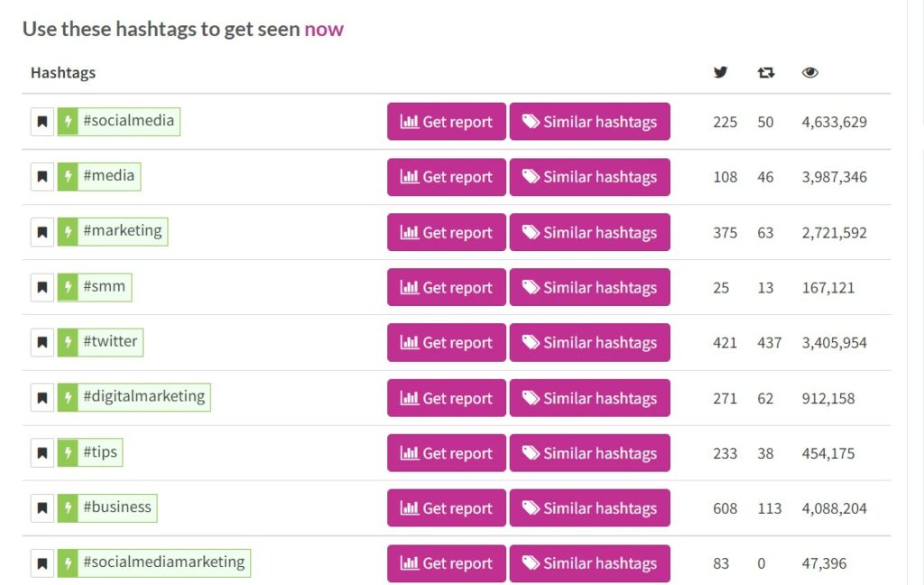
Task: Click the bookmark icon next to #socialmediamarketing
Action: tap(42, 562)
